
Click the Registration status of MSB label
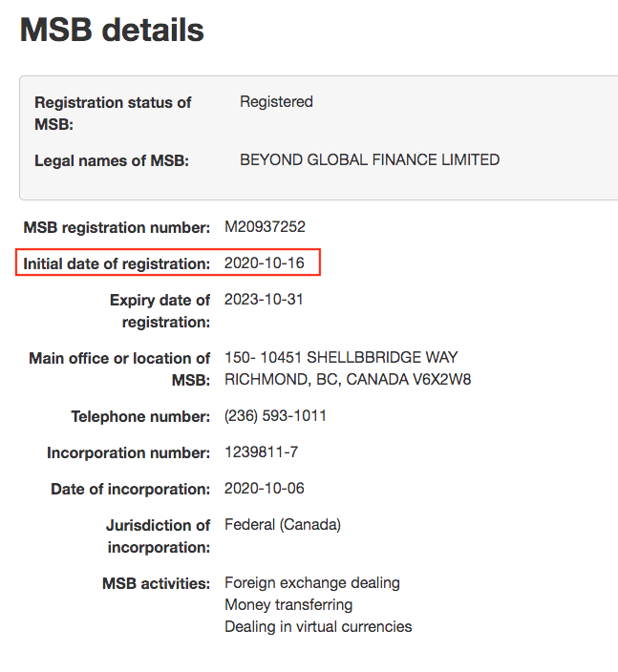(x=113, y=114)
